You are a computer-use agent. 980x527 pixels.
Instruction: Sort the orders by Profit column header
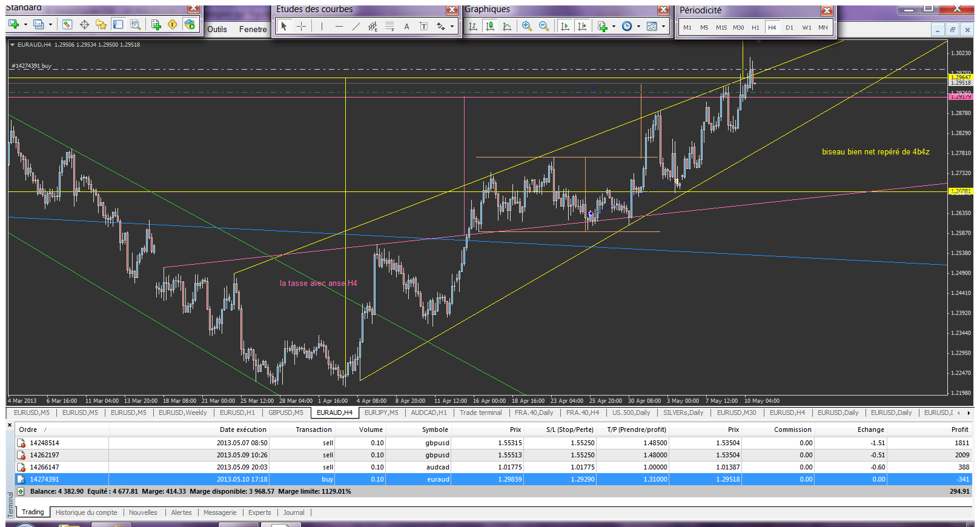pyautogui.click(x=959, y=429)
